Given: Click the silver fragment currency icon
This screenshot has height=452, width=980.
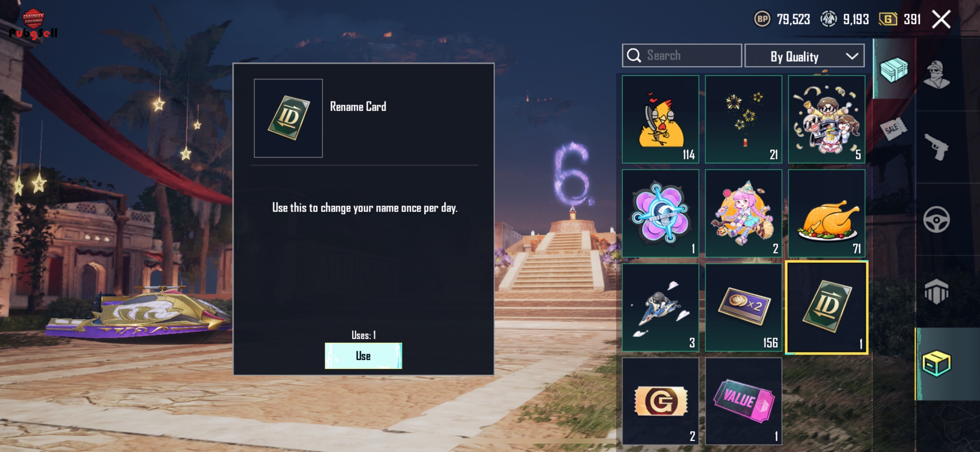Looking at the screenshot, I should click(828, 19).
